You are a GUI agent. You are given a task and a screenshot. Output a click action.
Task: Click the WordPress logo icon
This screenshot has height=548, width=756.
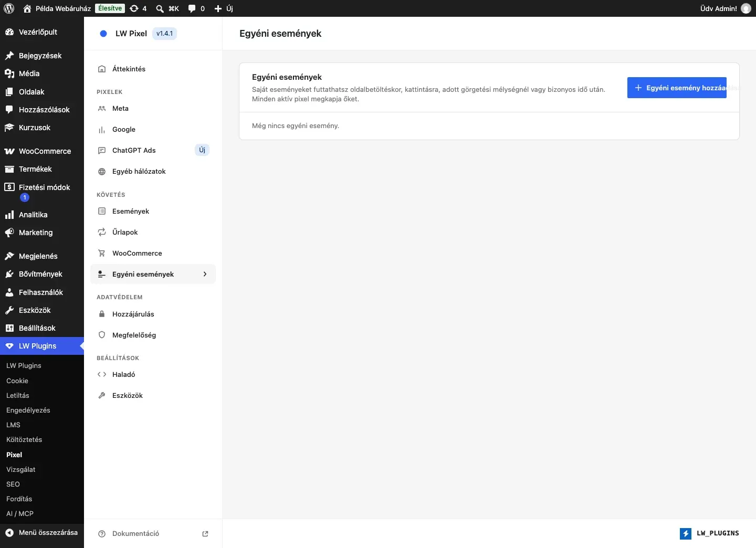coord(9,8)
